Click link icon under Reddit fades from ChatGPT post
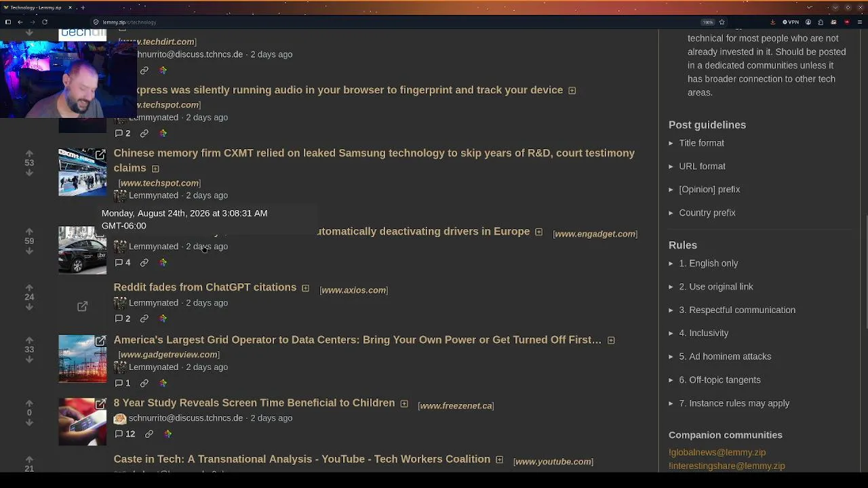Screen dimensions: 868x488 [144, 319]
